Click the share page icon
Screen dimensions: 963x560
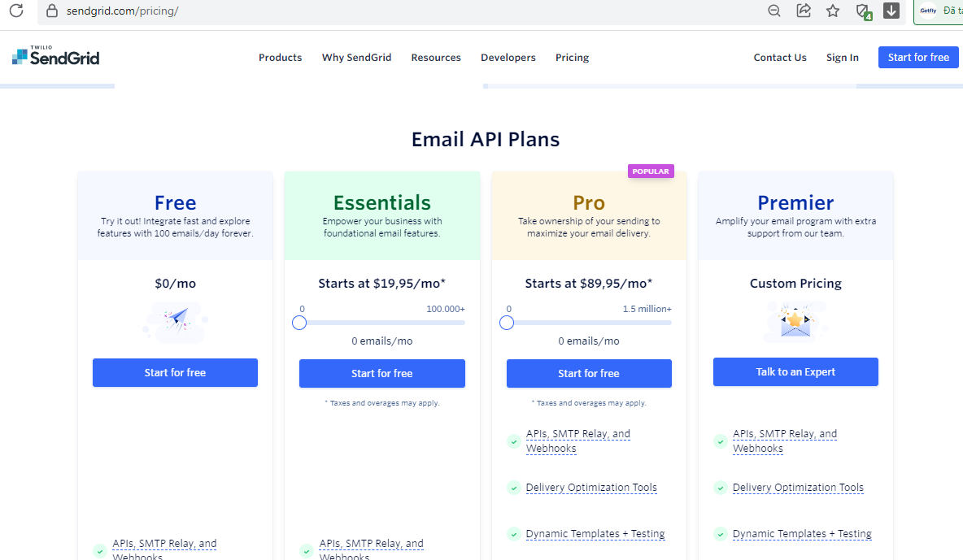click(x=804, y=11)
